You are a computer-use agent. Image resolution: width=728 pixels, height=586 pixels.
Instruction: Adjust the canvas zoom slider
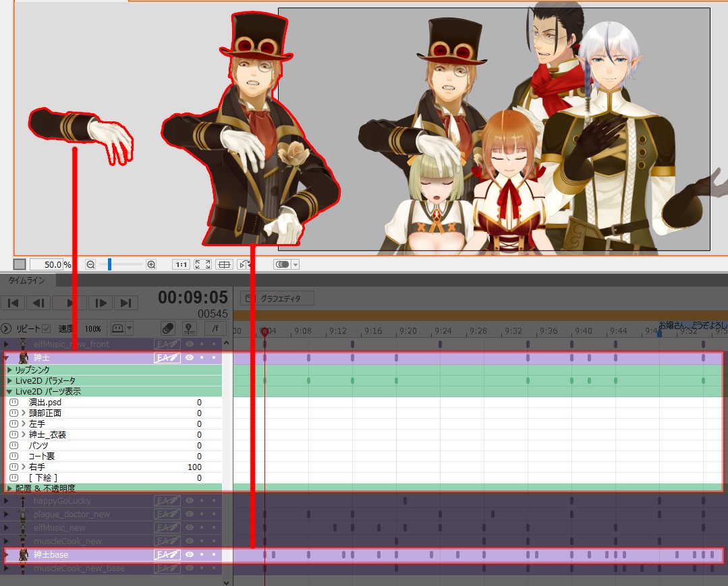[109, 264]
